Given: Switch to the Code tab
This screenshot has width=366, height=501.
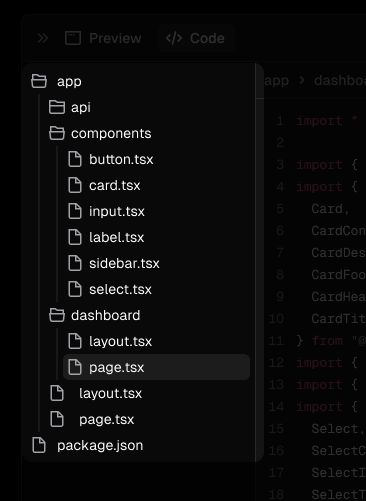Looking at the screenshot, I should (x=196, y=38).
